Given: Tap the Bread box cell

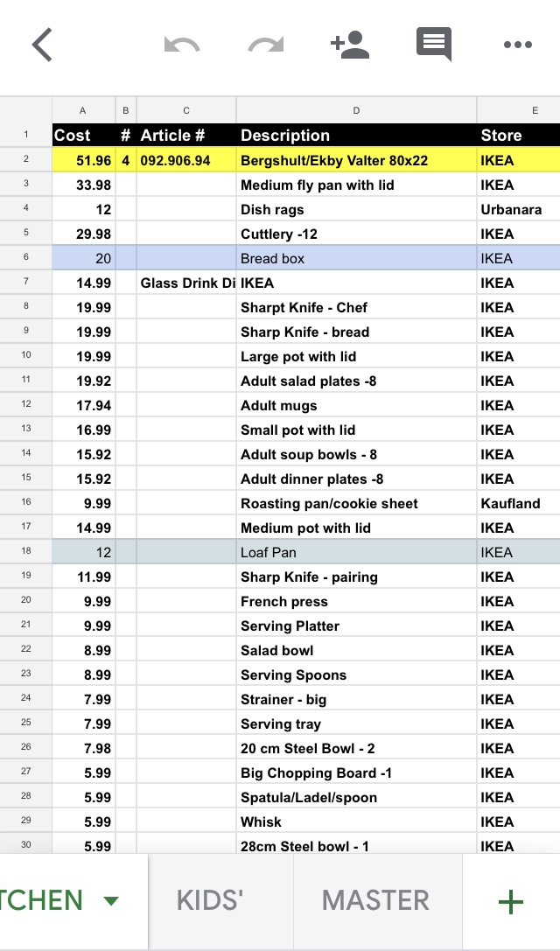Looking at the screenshot, I should click(x=356, y=258).
